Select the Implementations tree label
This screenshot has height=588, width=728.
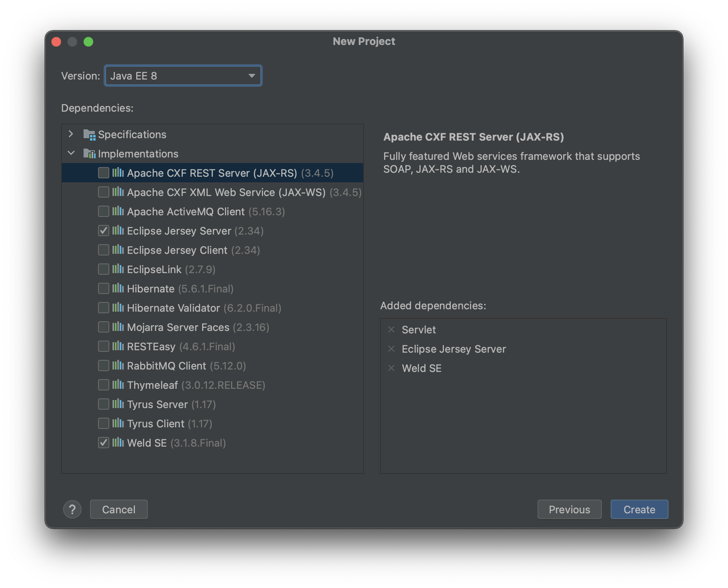point(138,154)
